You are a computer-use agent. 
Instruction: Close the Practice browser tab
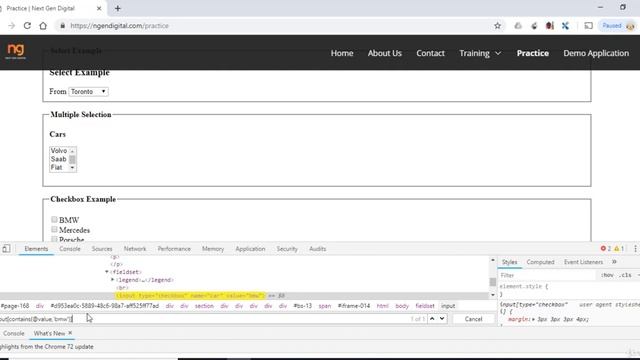tap(99, 8)
